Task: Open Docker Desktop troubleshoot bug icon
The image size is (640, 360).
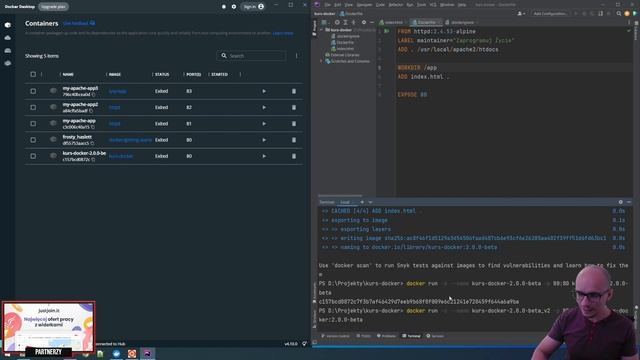Action: [224, 7]
